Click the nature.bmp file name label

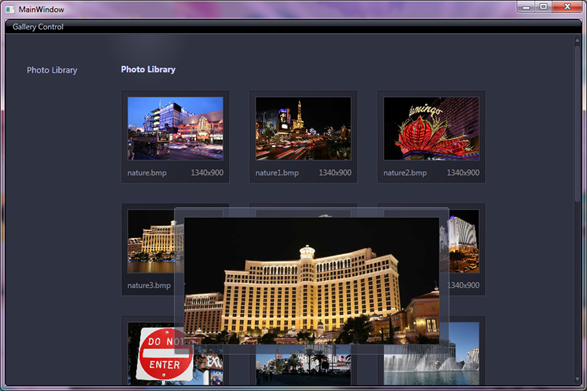point(147,173)
